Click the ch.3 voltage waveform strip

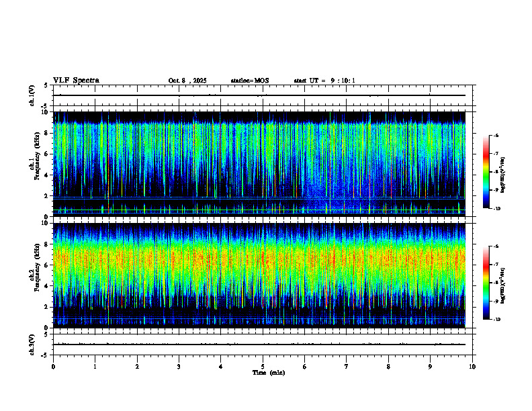pos(263,345)
